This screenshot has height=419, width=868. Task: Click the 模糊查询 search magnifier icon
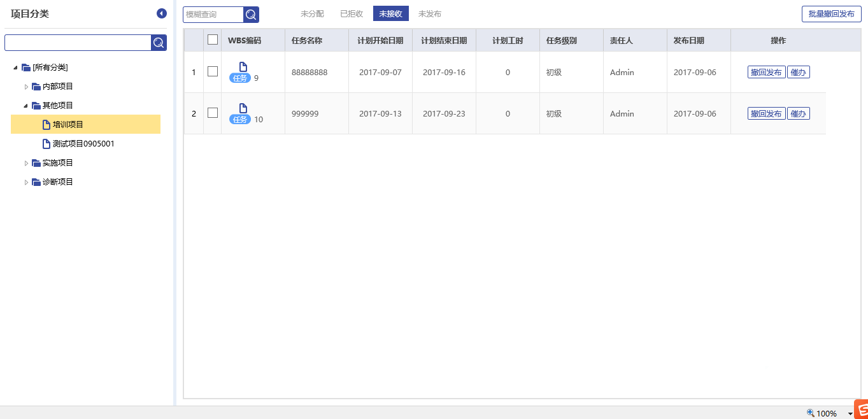click(x=251, y=15)
